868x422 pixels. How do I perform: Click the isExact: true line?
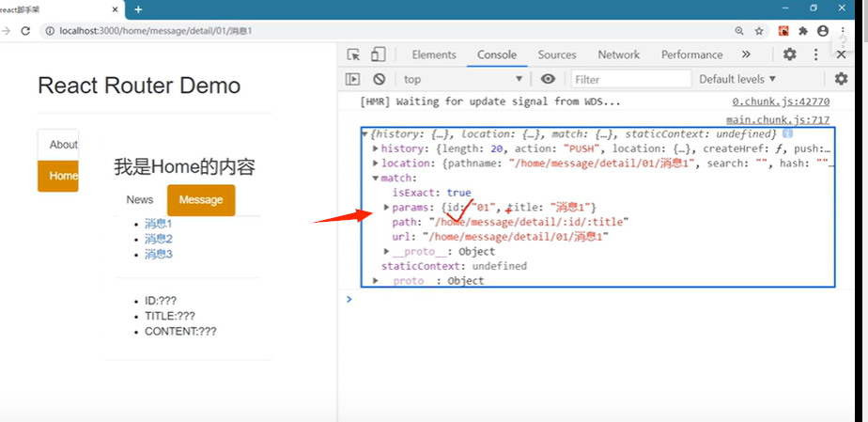pos(432,193)
